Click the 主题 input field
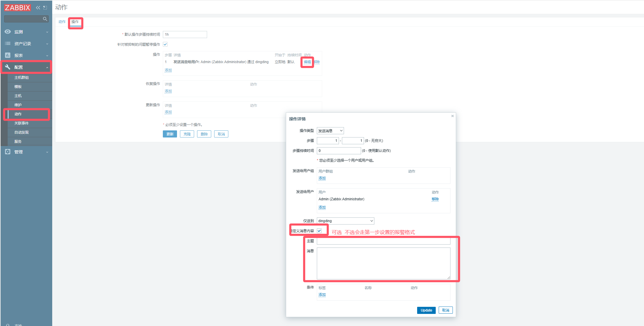 [x=383, y=241]
